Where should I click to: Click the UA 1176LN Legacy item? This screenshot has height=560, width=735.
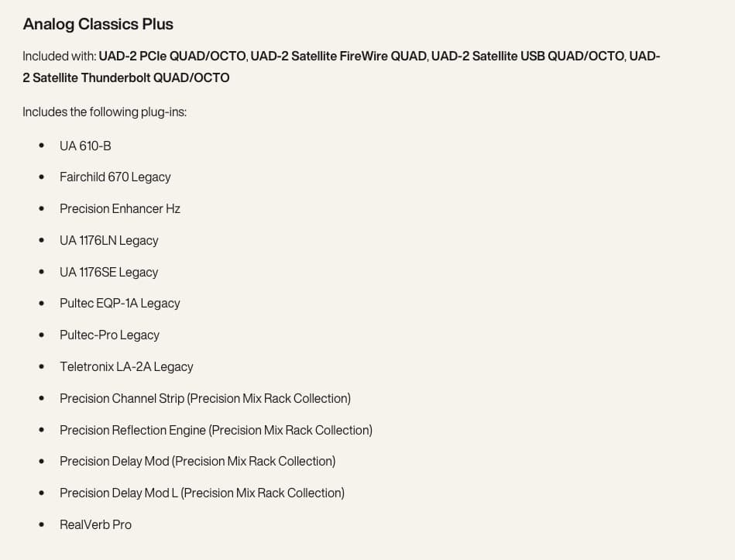click(x=108, y=241)
